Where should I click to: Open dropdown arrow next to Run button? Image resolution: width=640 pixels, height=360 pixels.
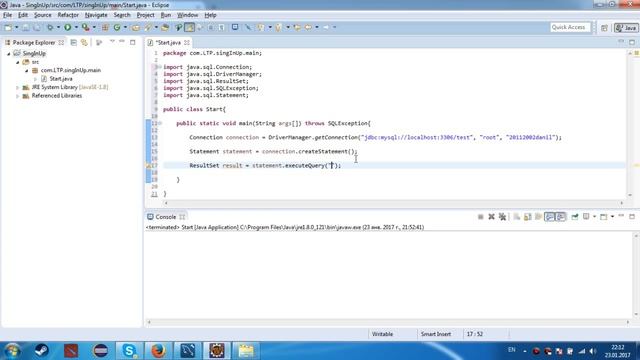76,27
